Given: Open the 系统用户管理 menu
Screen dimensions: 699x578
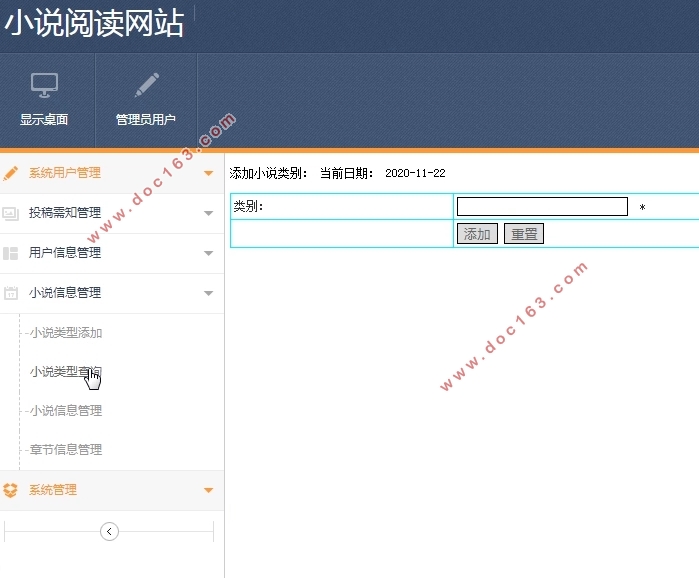Looking at the screenshot, I should point(112,173).
